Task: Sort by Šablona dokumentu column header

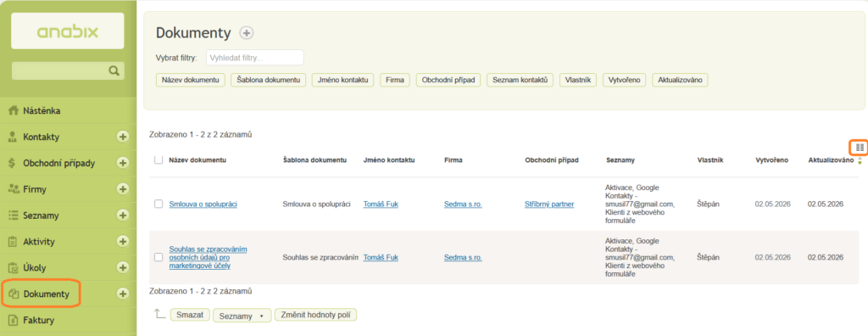Action: click(x=314, y=160)
